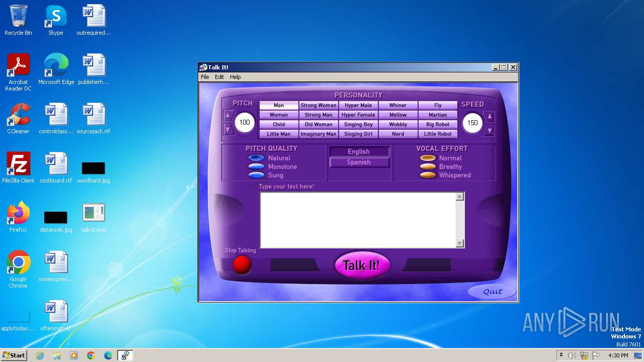Image resolution: width=644 pixels, height=362 pixels.
Task: Open Microsoft Edge desktop shortcut
Action: coord(56,69)
